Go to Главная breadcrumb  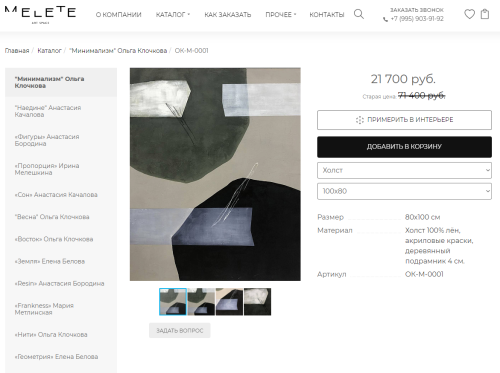17,51
